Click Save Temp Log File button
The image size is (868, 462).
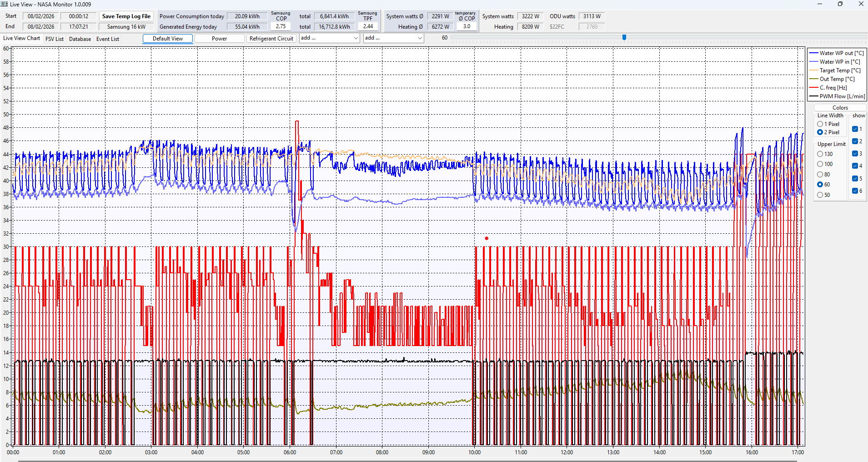(x=126, y=16)
